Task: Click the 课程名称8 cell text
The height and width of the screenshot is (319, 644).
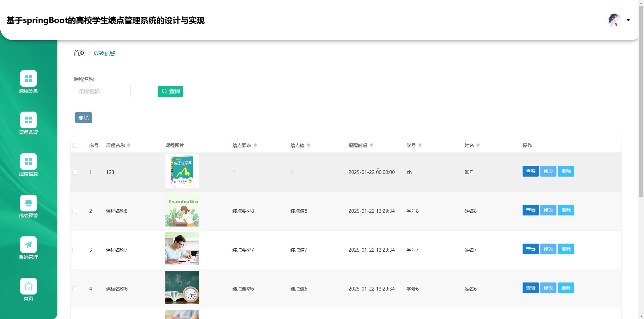Action: pyautogui.click(x=117, y=211)
